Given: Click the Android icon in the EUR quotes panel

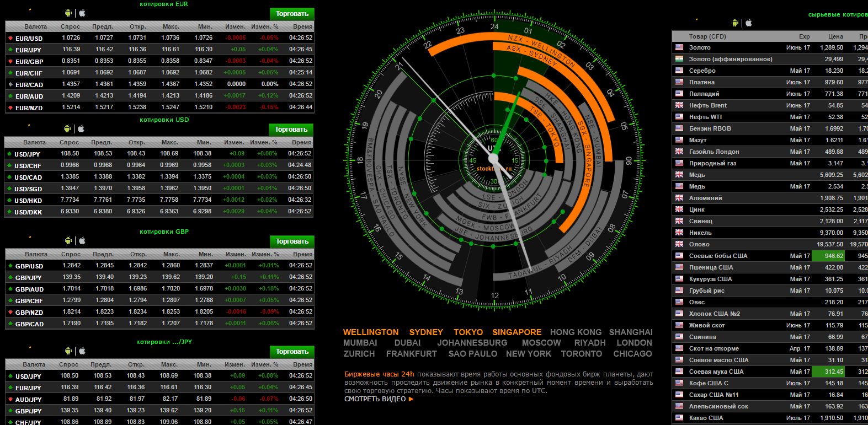Looking at the screenshot, I should click(68, 13).
